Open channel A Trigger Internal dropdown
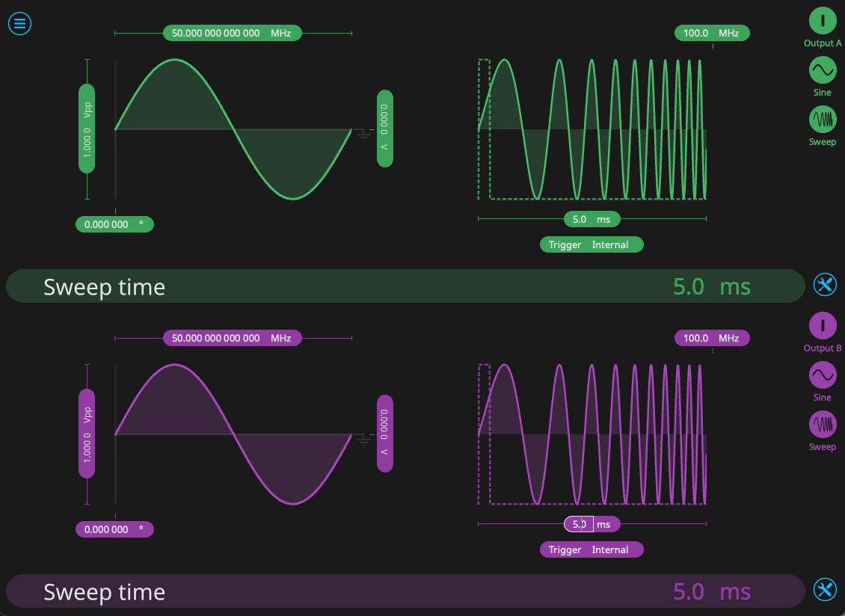This screenshot has width=845, height=616. tap(591, 244)
